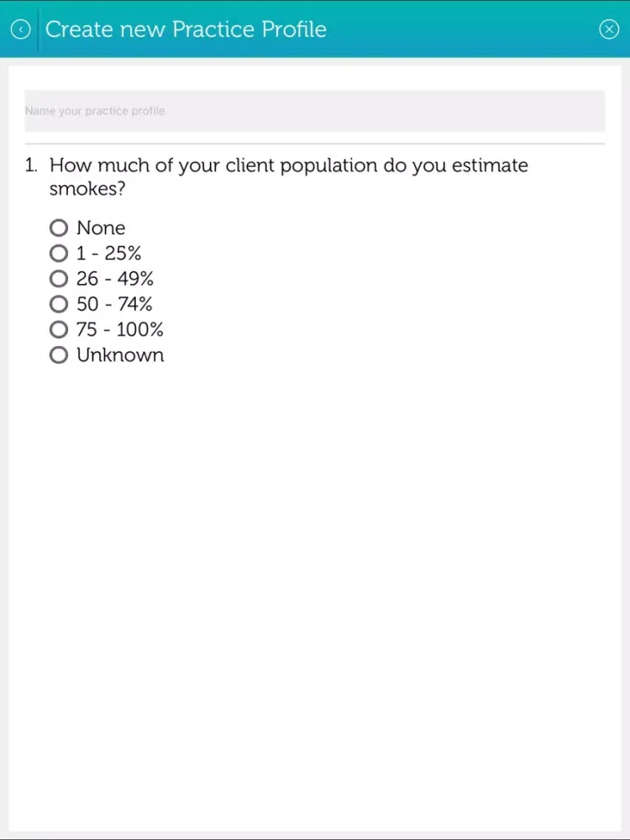
Task: Pick the 75 - 100% radio circle
Action: [59, 329]
